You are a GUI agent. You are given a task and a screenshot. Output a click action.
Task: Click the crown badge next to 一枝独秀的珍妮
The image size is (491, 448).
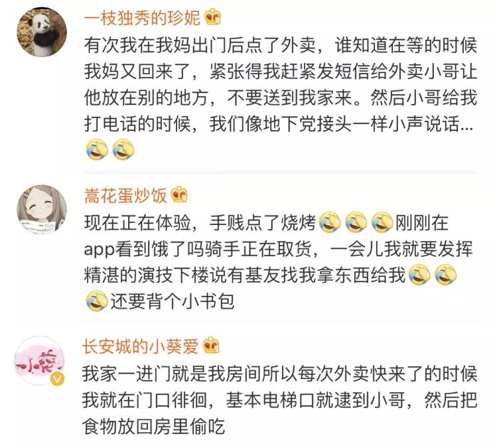tap(212, 17)
